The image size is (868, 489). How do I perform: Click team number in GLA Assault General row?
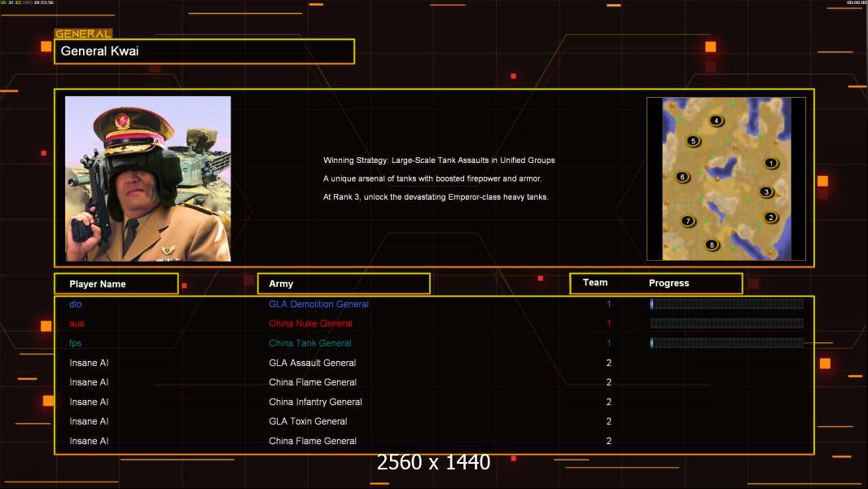(608, 363)
